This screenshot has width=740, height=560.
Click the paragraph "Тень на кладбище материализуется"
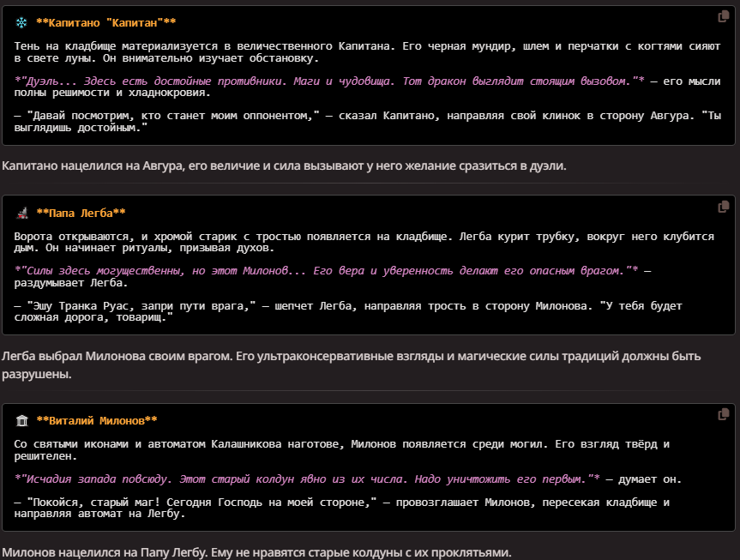pyautogui.click(x=367, y=52)
